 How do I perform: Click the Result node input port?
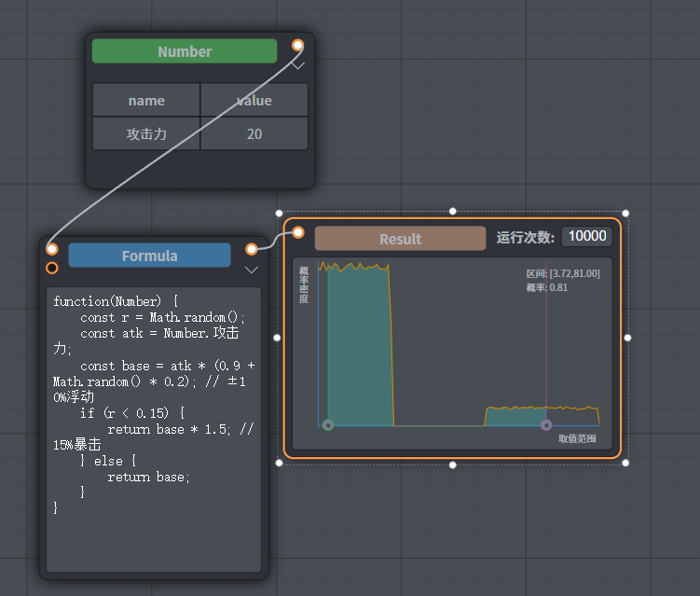pos(298,232)
